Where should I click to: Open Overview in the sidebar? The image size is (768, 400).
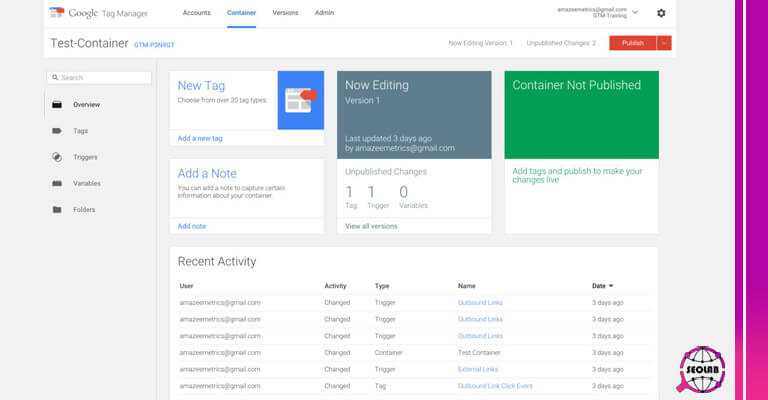(x=86, y=105)
